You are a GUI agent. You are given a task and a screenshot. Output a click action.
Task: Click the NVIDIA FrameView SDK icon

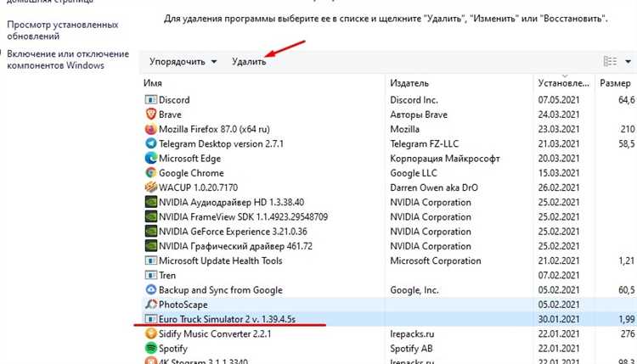[x=150, y=216]
